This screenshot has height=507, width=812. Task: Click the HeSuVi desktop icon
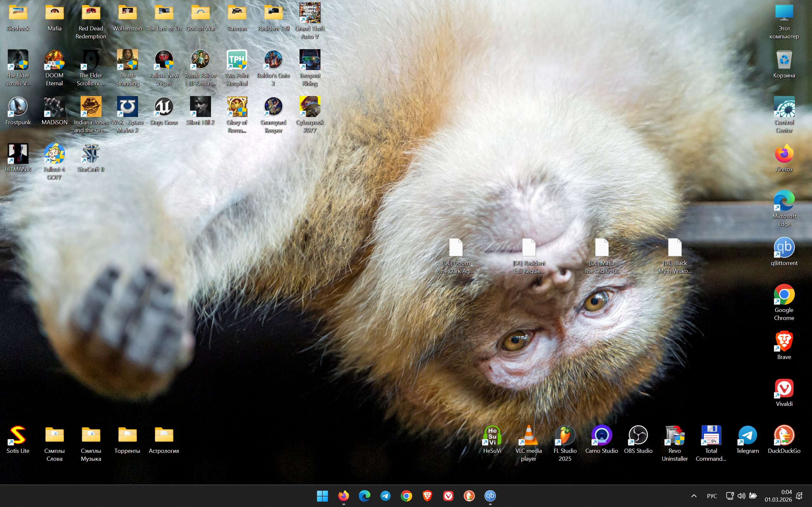tap(492, 436)
